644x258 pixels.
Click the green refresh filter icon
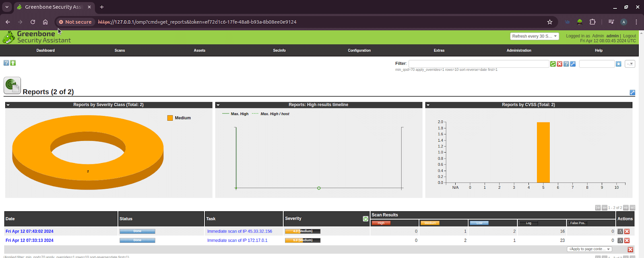pos(553,64)
